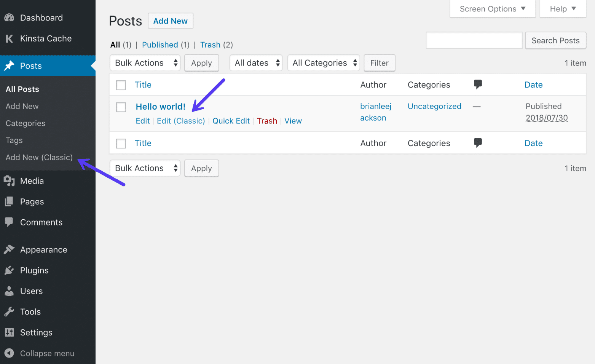
Task: Check the Hello world! post checkbox
Action: pyautogui.click(x=121, y=107)
